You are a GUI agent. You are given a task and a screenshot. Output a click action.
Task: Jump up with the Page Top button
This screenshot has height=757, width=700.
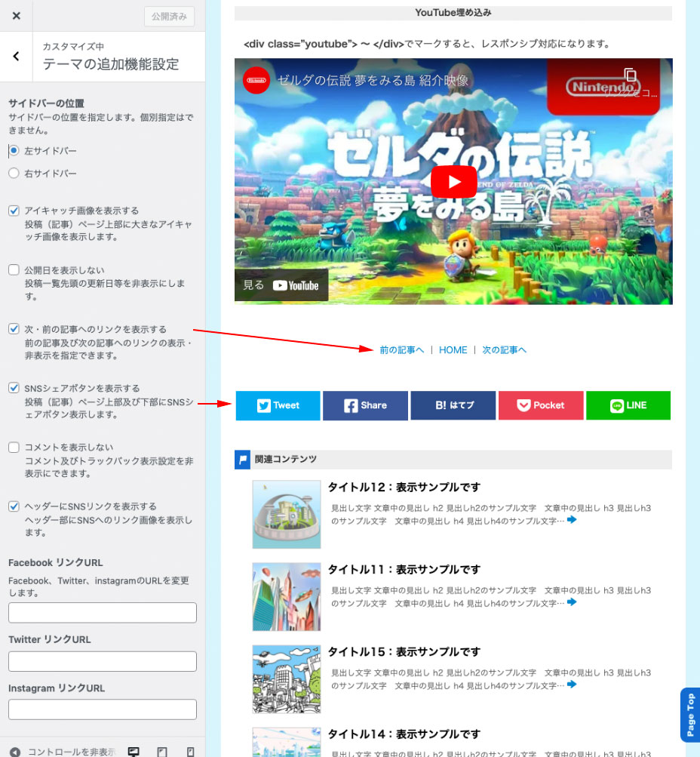690,715
